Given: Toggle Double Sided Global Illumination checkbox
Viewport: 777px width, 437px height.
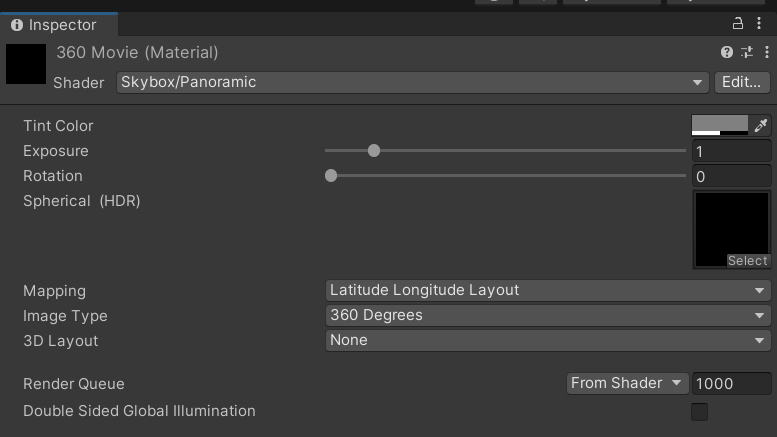Looking at the screenshot, I should point(700,412).
